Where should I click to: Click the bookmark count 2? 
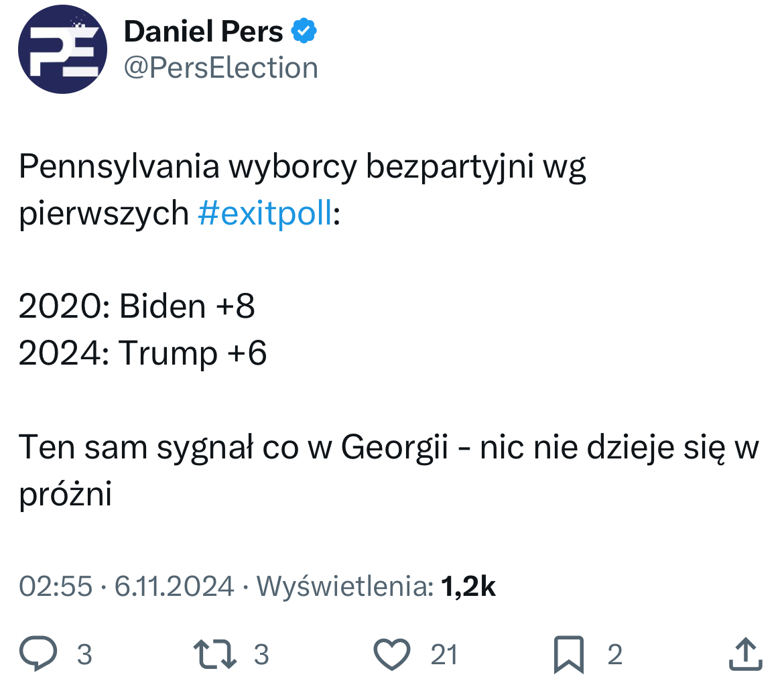click(614, 654)
